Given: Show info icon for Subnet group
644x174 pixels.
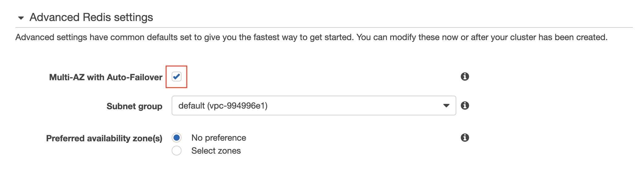Looking at the screenshot, I should click(465, 106).
